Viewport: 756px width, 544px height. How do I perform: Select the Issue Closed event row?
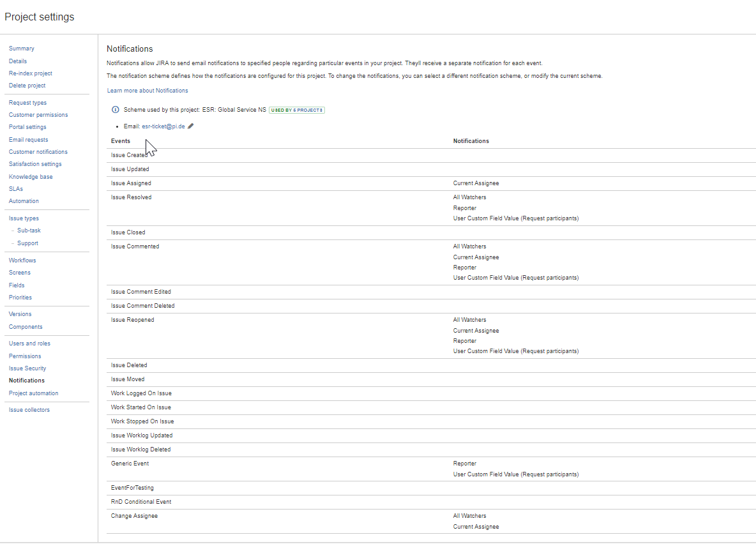(431, 232)
